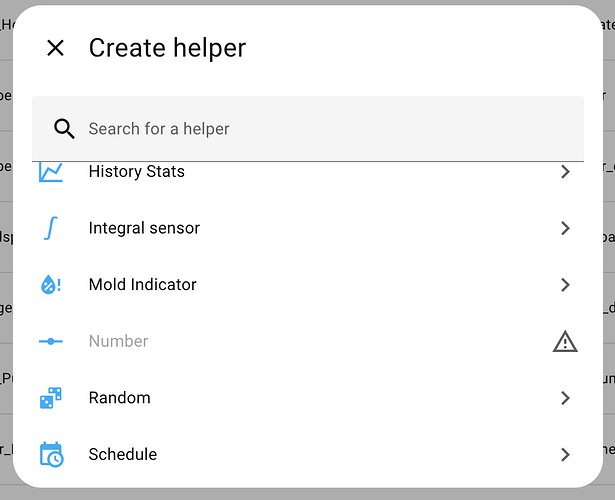
Task: Click the Mold Indicator chevron arrow
Action: pos(565,285)
